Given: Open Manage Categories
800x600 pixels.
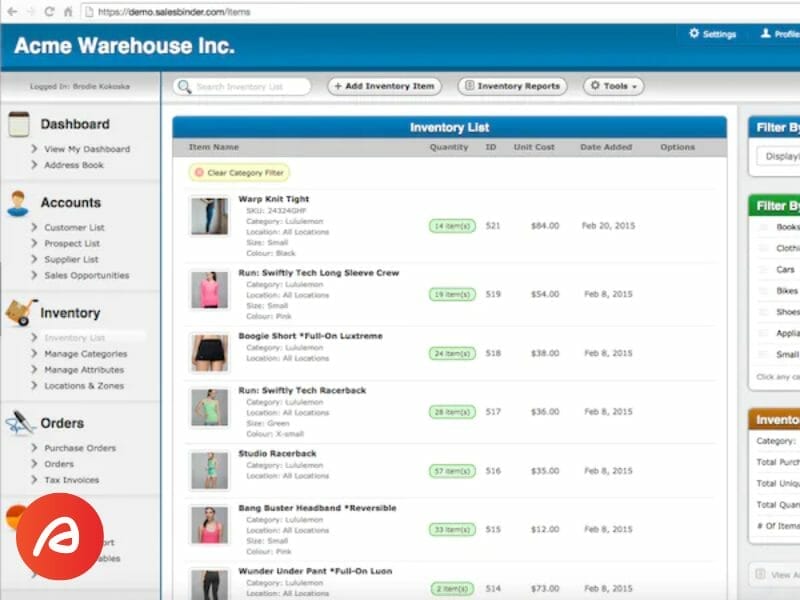Looking at the screenshot, I should 86,354.
